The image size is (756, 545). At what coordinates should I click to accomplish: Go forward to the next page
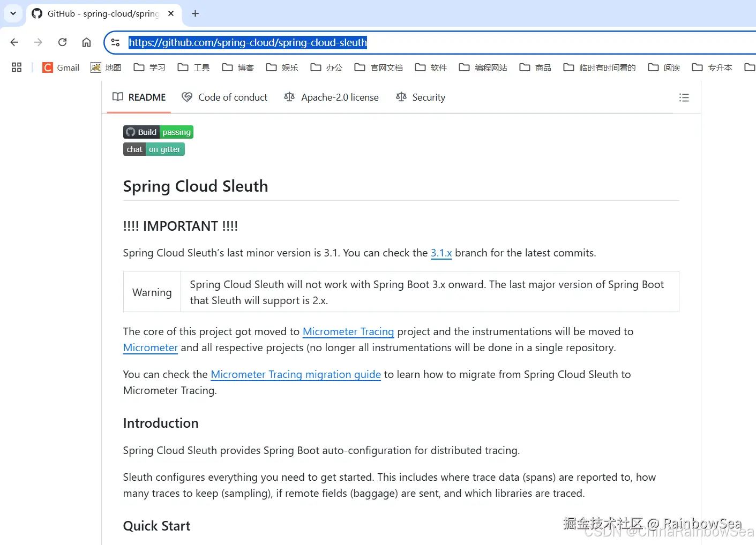click(x=38, y=42)
